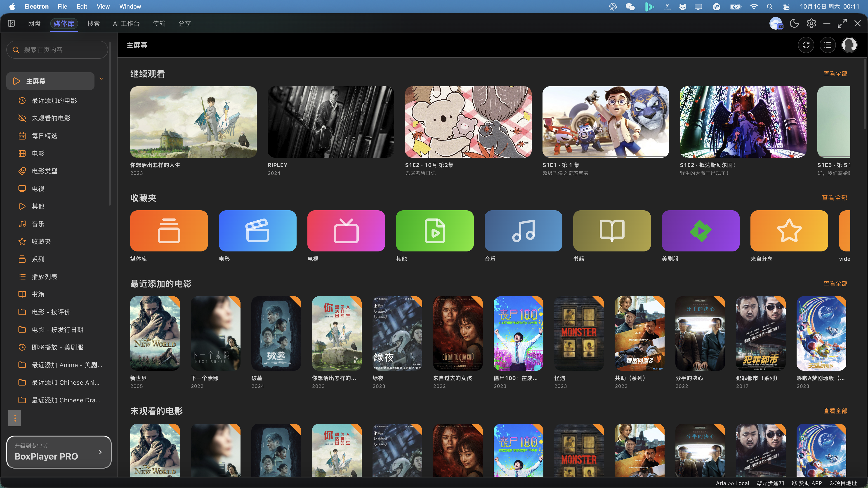Click the BoxPlayer PRO upgrade arrow
This screenshot has height=488, width=868.
point(100,452)
